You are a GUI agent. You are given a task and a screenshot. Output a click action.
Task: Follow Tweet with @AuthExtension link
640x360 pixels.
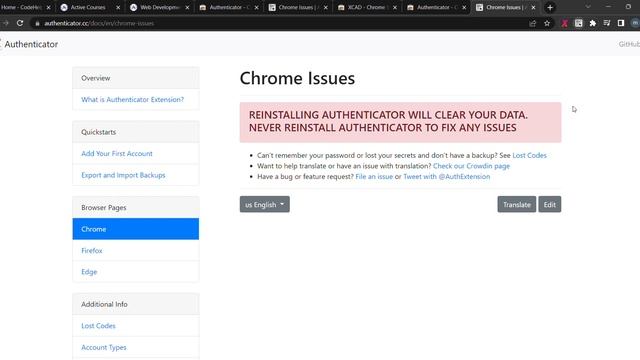coord(447,176)
